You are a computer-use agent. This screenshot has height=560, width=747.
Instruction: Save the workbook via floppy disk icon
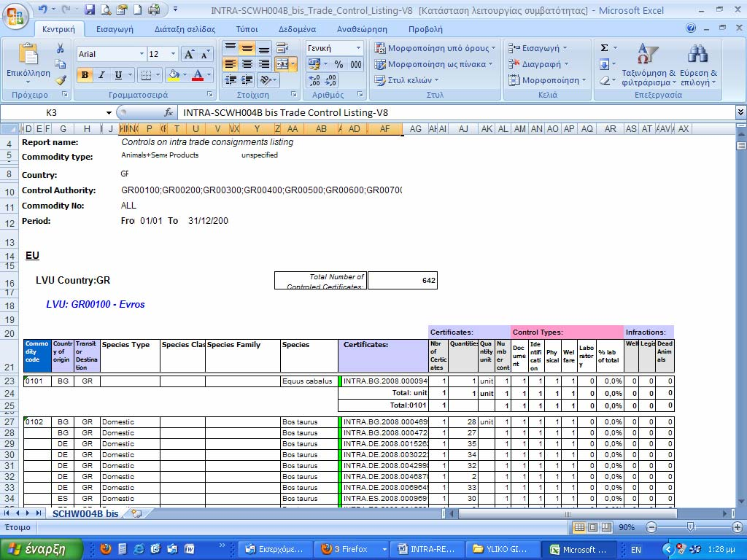(90, 9)
